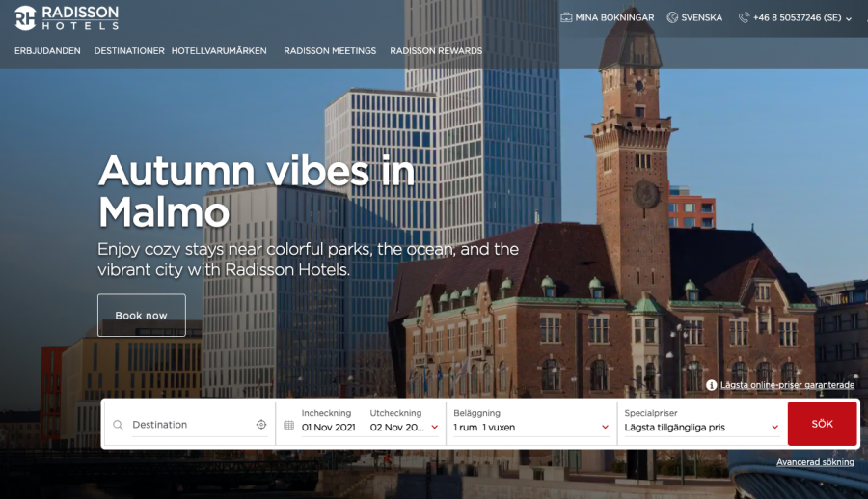Click the briefcase icon for Mina Bokningar

(566, 17)
